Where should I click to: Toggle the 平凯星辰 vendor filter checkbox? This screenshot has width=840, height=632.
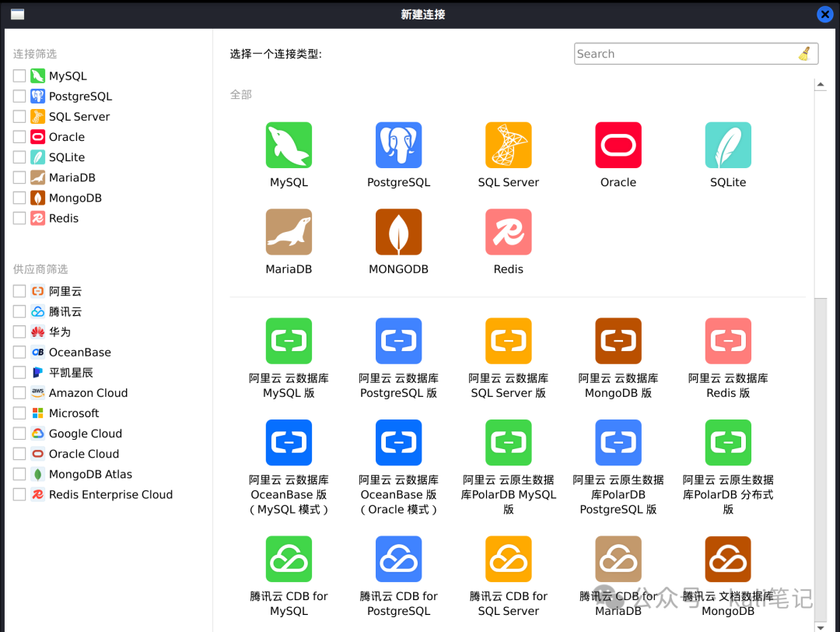click(19, 373)
